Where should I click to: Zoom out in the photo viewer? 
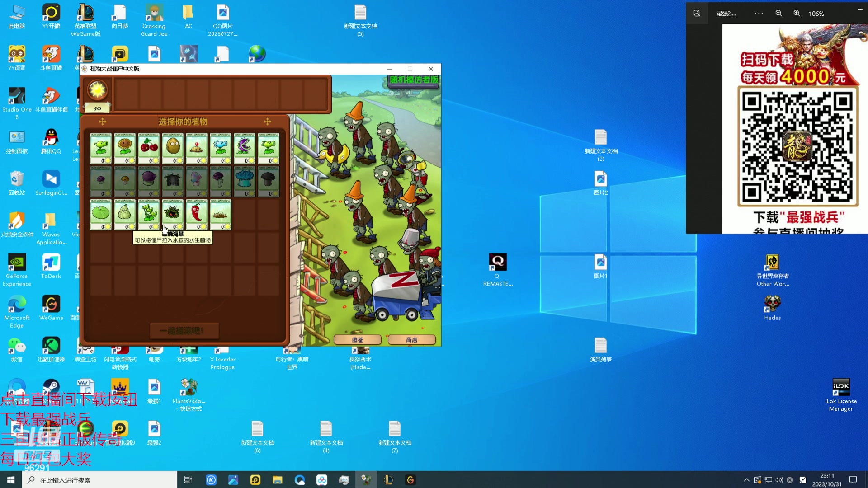click(x=778, y=14)
